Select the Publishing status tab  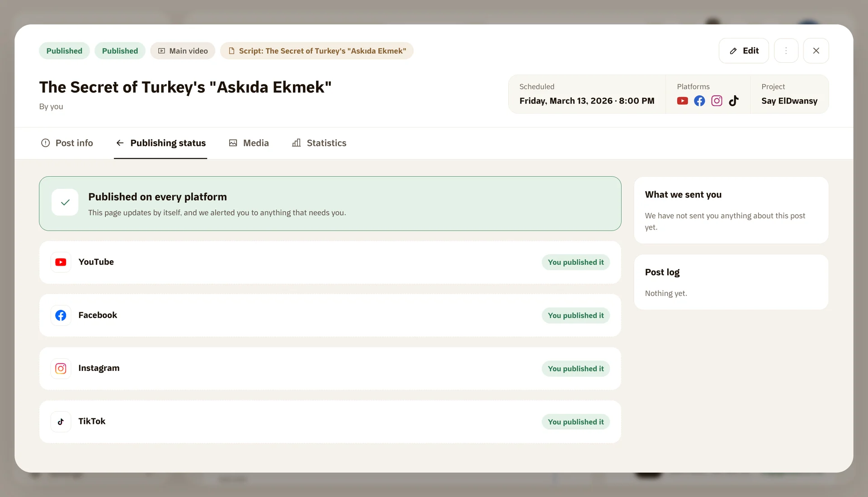pos(160,143)
